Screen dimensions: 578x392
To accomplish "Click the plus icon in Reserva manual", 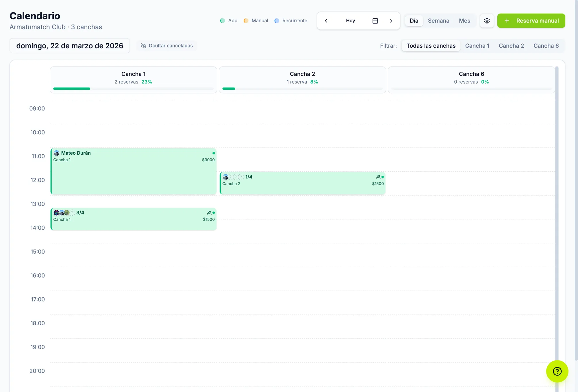I will (x=507, y=21).
